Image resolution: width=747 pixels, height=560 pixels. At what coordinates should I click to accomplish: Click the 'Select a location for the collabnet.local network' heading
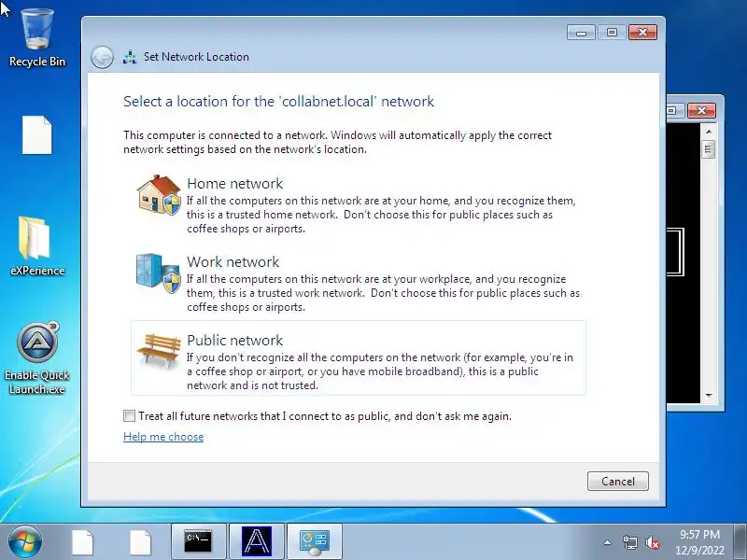click(278, 102)
